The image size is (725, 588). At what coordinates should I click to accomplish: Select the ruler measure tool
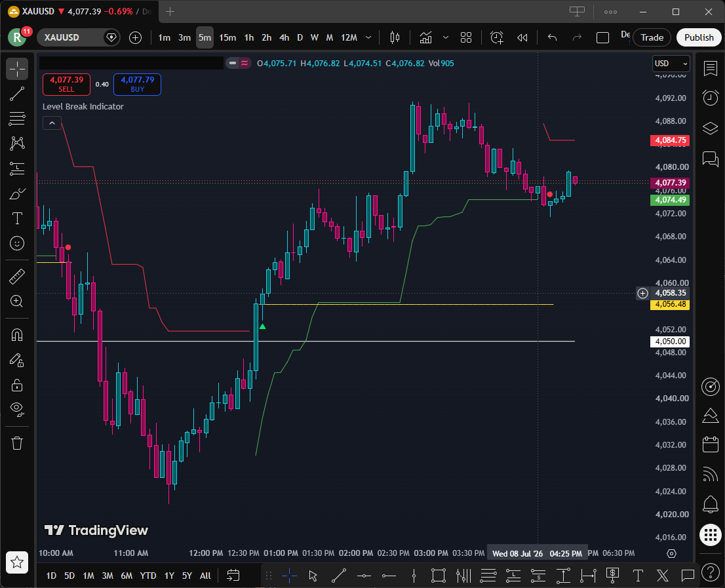[17, 277]
